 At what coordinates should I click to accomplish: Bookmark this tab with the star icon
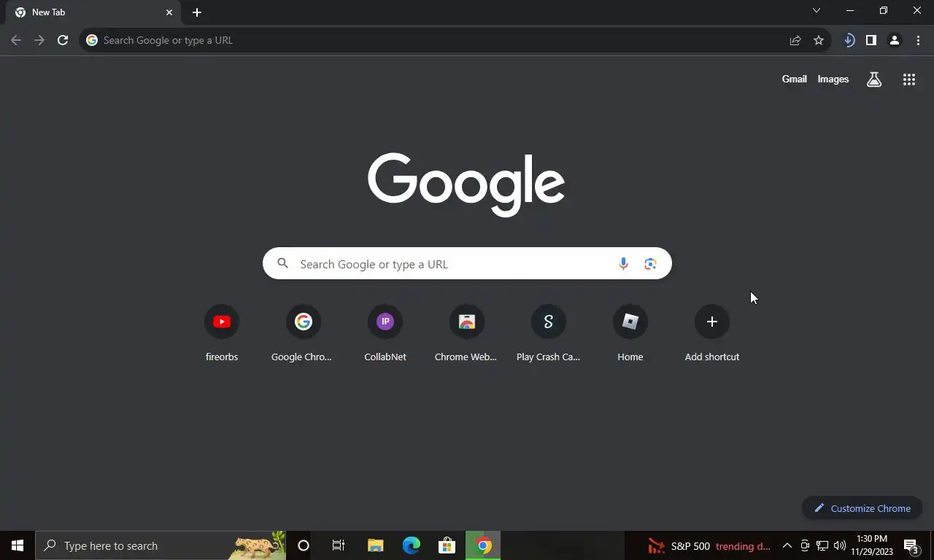coord(819,40)
